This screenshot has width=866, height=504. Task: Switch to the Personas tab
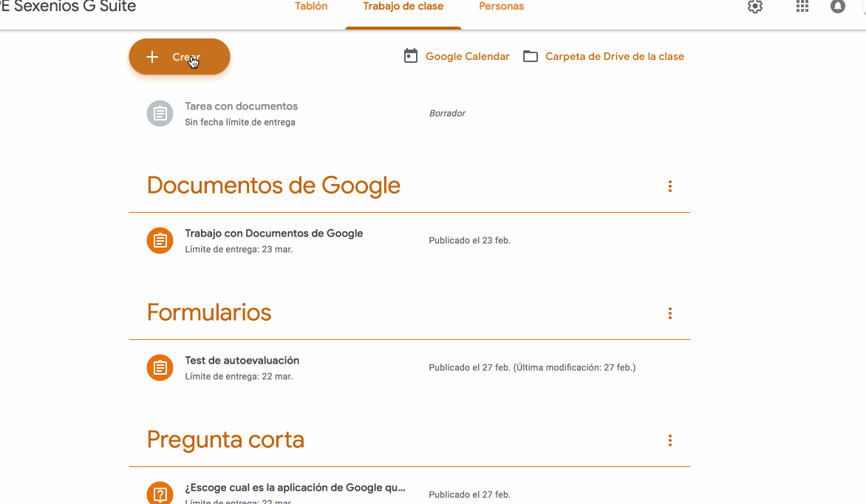pos(502,7)
